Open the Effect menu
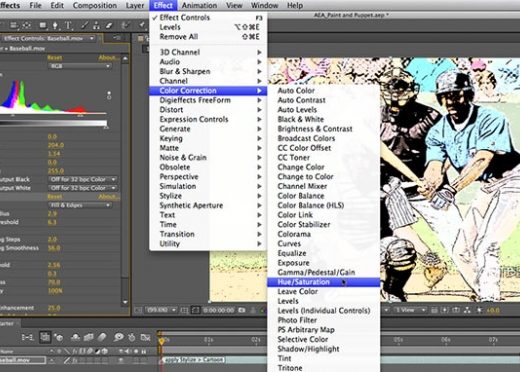Viewport: 520px width, 372px height. 163,5
